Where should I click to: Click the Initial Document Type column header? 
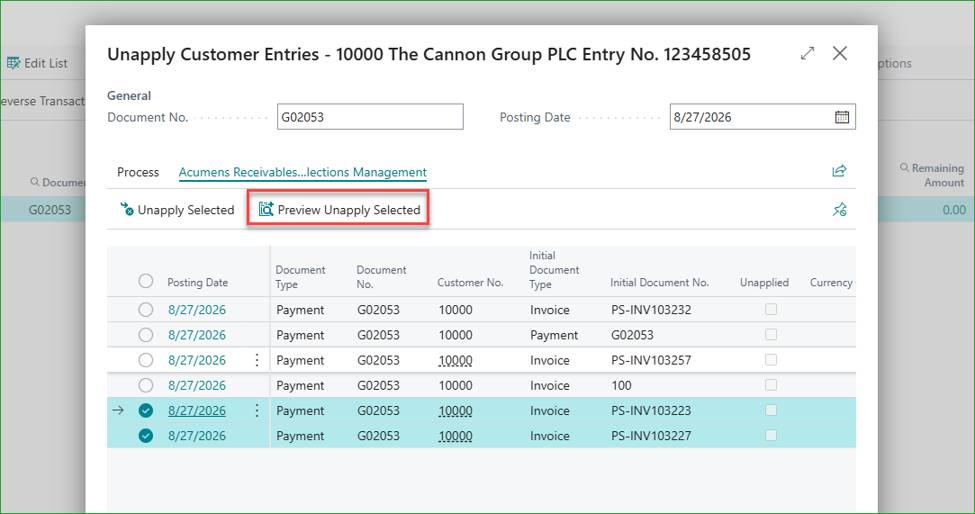(x=554, y=270)
